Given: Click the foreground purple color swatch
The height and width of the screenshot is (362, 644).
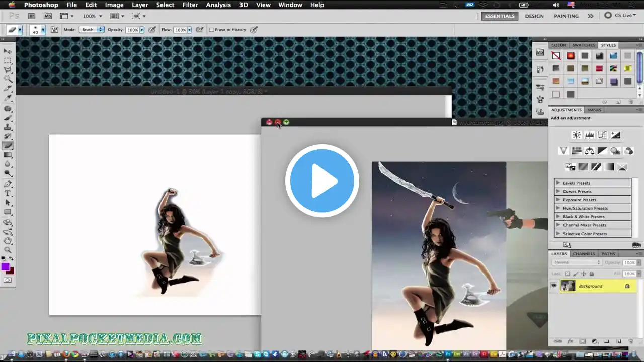Looking at the screenshot, I should (6, 266).
